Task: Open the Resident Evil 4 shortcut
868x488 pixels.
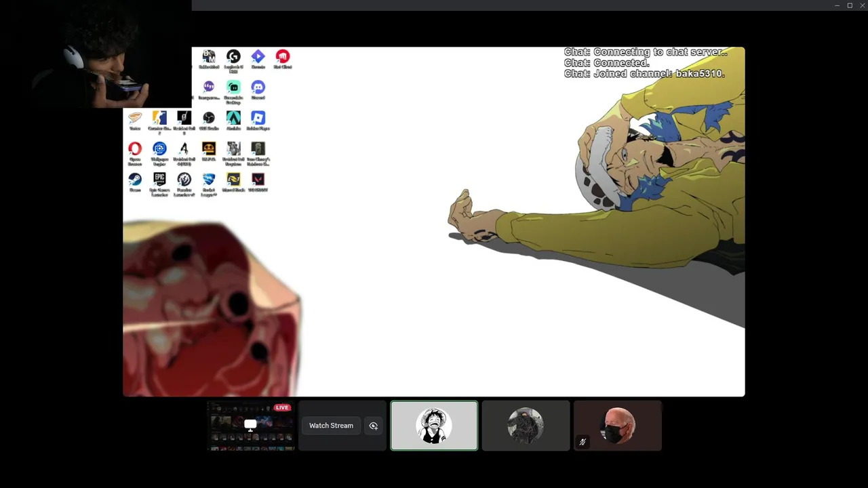Action: pos(184,153)
